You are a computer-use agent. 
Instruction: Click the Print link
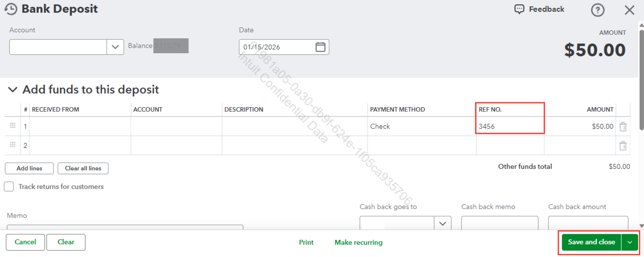[306, 242]
